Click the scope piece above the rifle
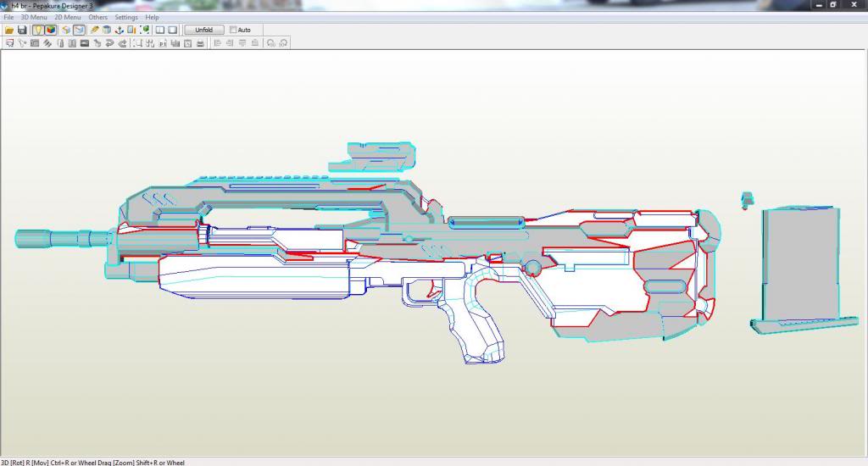Screen dimensions: 868x466 (x=372, y=157)
